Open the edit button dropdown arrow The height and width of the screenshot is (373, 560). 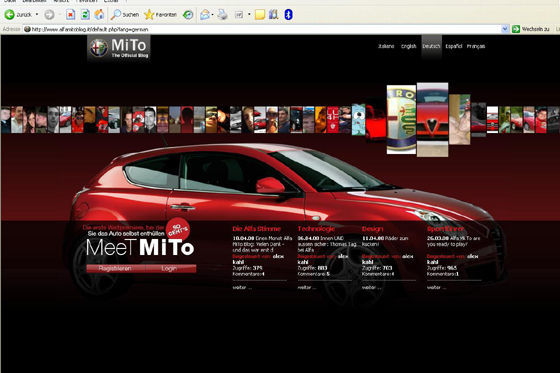249,15
